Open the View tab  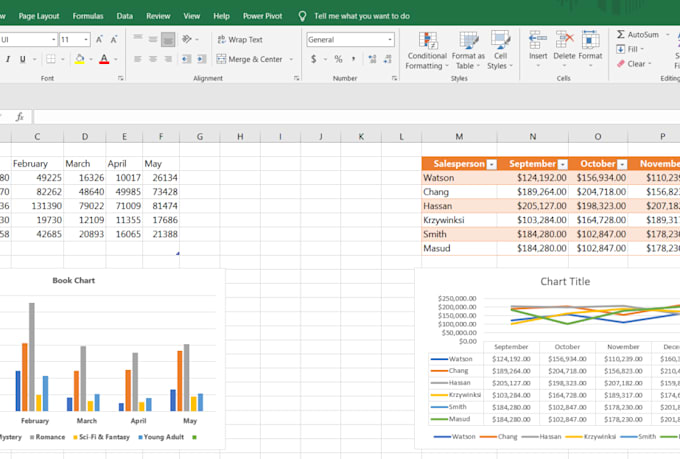(x=191, y=16)
